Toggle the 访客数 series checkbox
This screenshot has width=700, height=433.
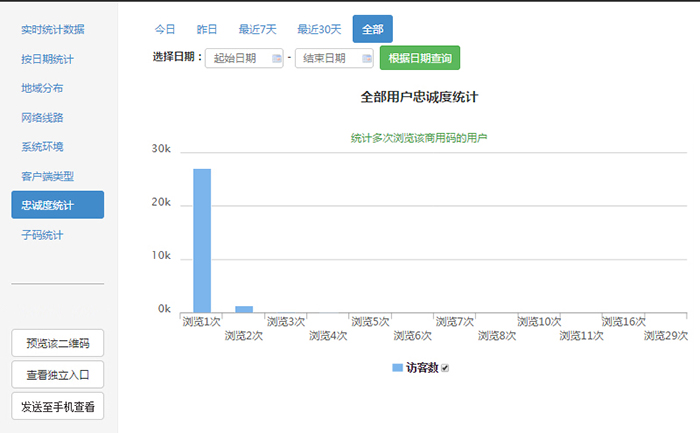[x=446, y=368]
